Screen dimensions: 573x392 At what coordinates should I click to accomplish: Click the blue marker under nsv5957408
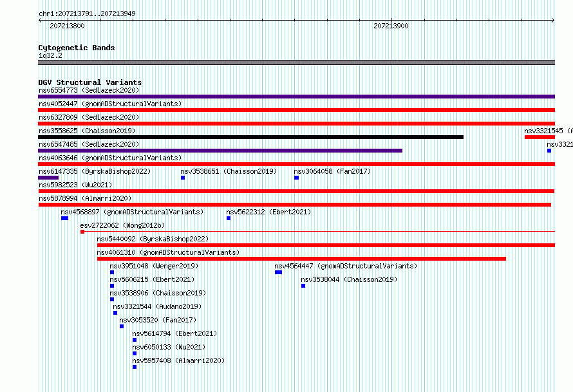coord(135,367)
